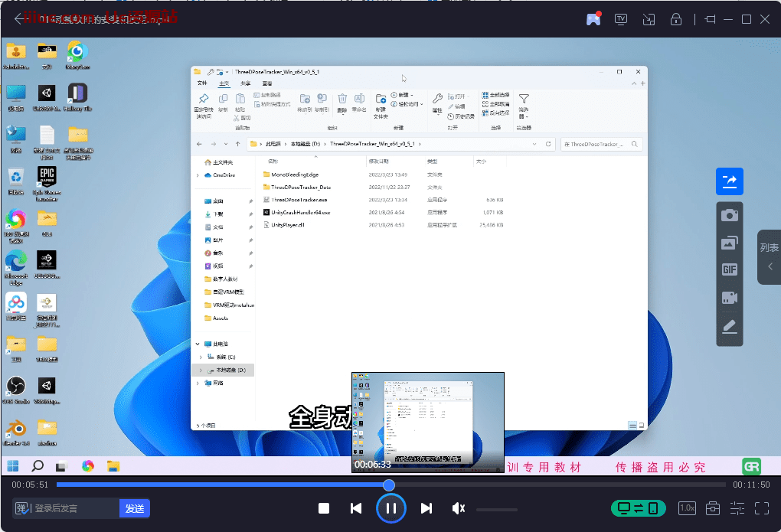Click the pencil annotation icon
Viewport: 781px width, 532px height.
[729, 327]
